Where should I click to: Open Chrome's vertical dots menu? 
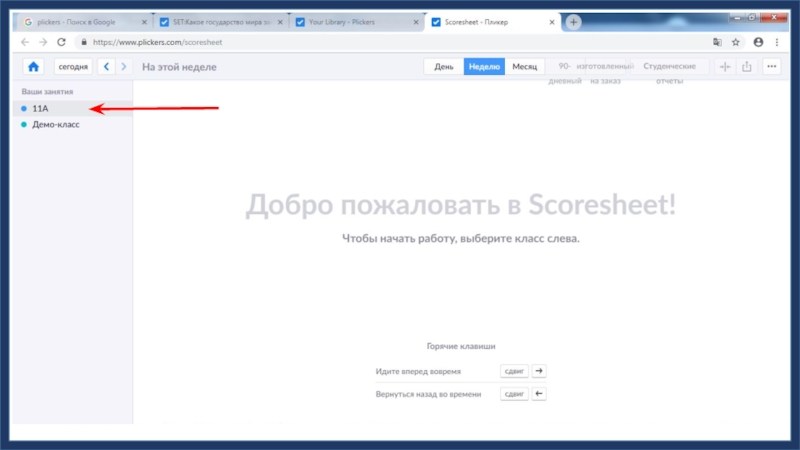776,42
